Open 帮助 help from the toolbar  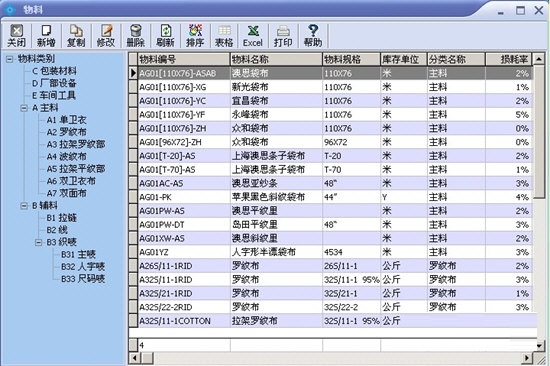313,35
